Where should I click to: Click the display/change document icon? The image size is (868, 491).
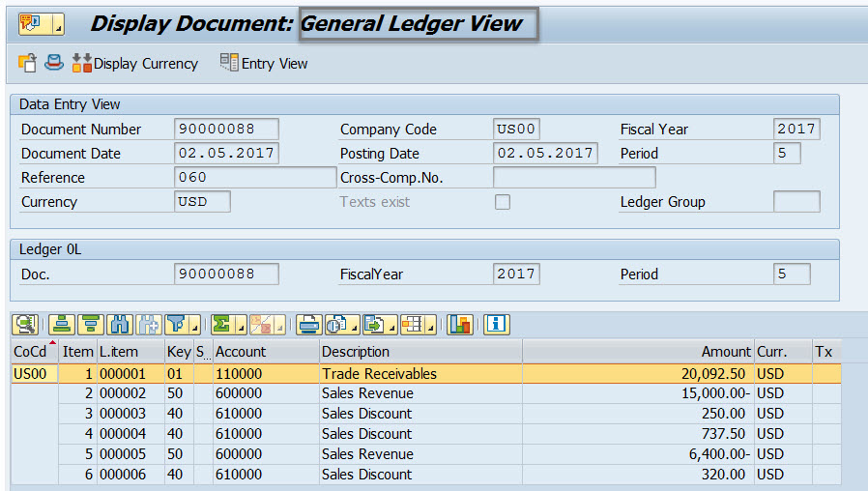tap(27, 63)
